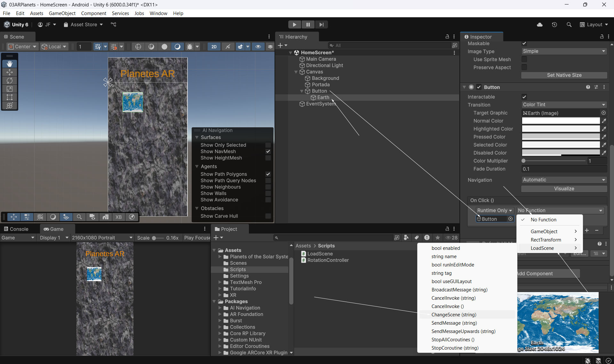Uncheck Show NavMesh in AI Navigation
Image resolution: width=614 pixels, height=364 pixels.
point(268,152)
